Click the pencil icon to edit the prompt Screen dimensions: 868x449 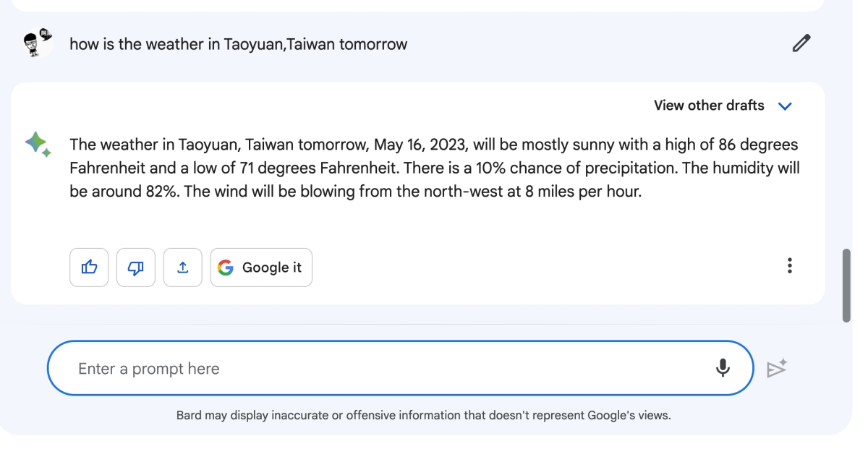(x=801, y=43)
